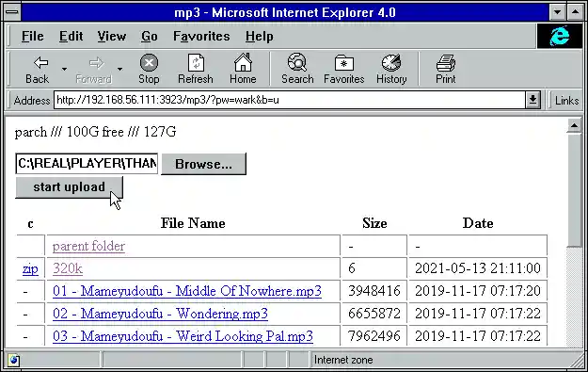Click the size value 6655872
The width and height of the screenshot is (588, 372).
click(374, 314)
